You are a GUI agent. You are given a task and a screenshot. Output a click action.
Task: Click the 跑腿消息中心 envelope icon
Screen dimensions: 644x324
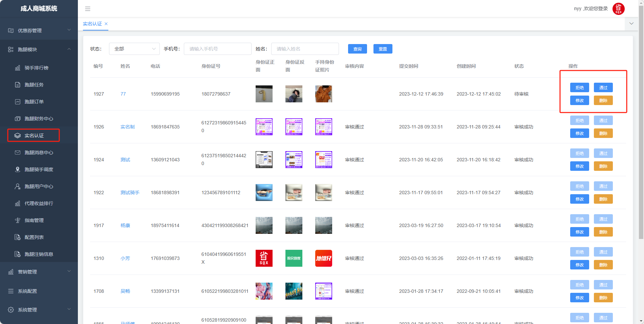18,153
